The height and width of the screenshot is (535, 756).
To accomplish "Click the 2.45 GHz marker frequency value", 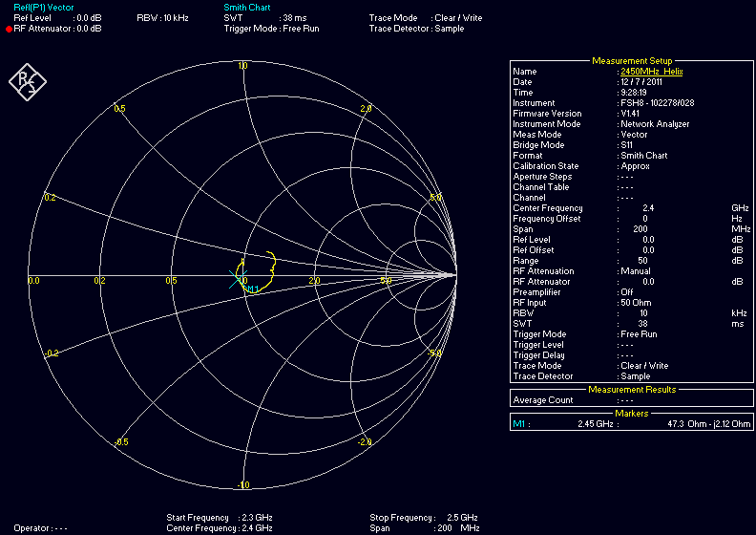I will click(596, 424).
